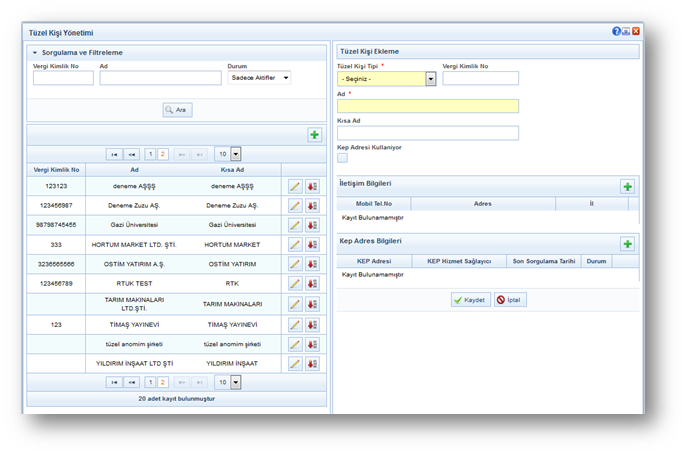Click the İptal cancel button
This screenshot has height=456, width=687.
point(510,300)
